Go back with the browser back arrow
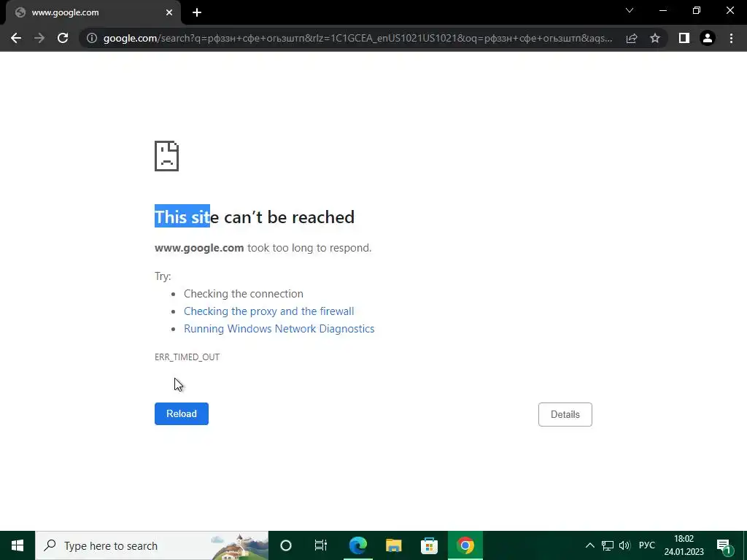The width and height of the screenshot is (747, 560). point(16,38)
